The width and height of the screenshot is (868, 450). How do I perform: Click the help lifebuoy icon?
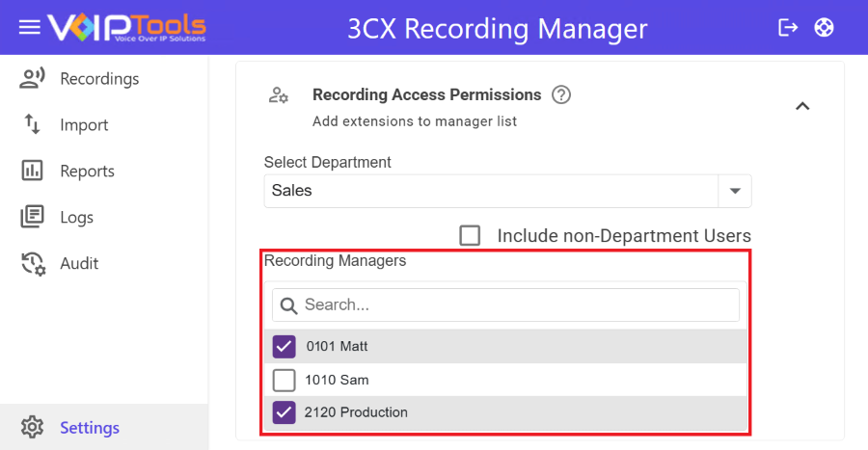(x=824, y=27)
